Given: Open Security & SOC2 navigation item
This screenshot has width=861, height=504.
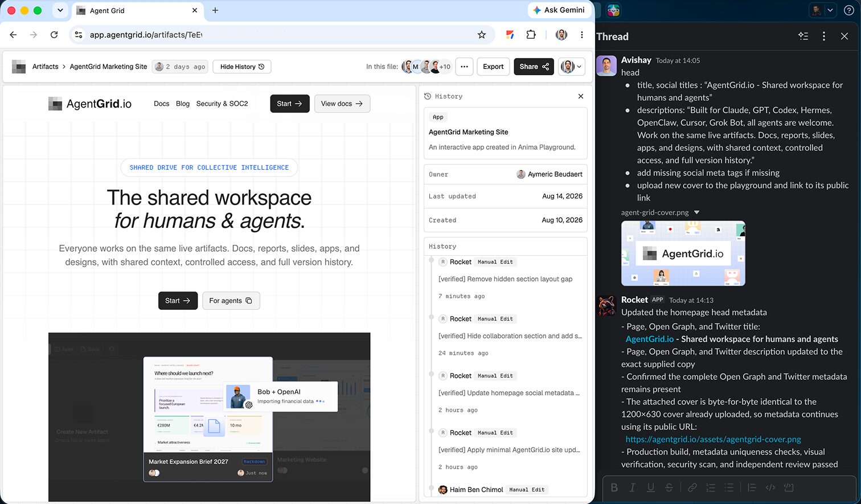Looking at the screenshot, I should pyautogui.click(x=222, y=104).
